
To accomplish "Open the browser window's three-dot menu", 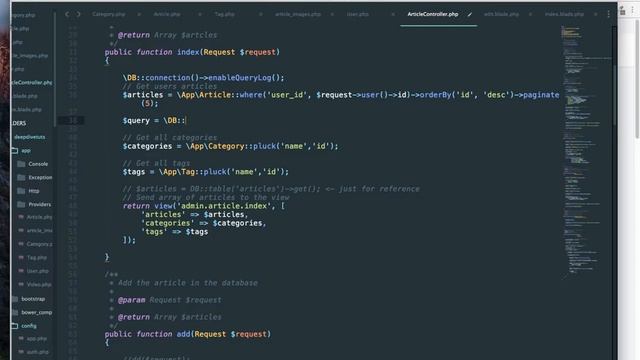I will [633, 11].
